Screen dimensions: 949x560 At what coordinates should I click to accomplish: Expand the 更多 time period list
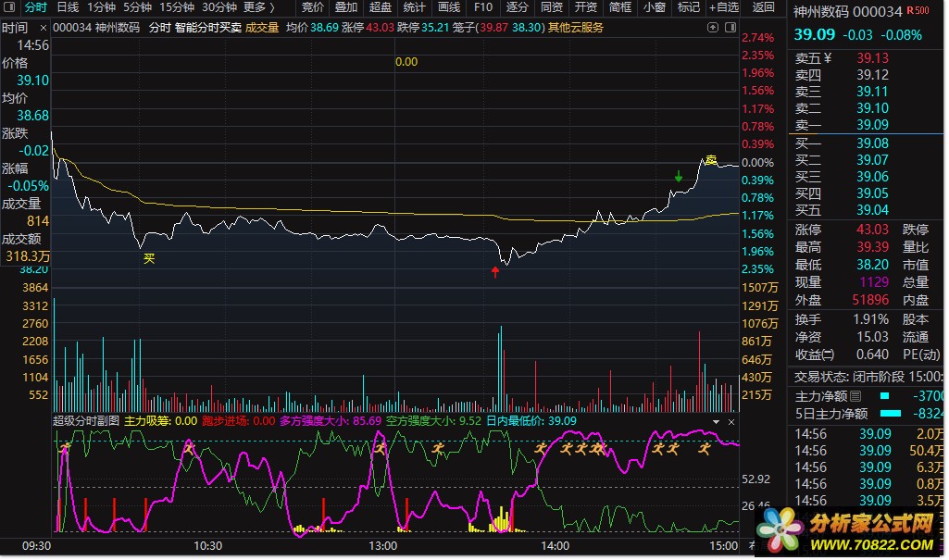(x=258, y=7)
